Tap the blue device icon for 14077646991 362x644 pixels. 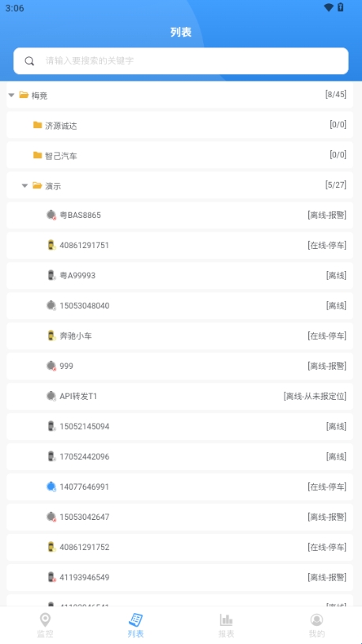pos(51,487)
